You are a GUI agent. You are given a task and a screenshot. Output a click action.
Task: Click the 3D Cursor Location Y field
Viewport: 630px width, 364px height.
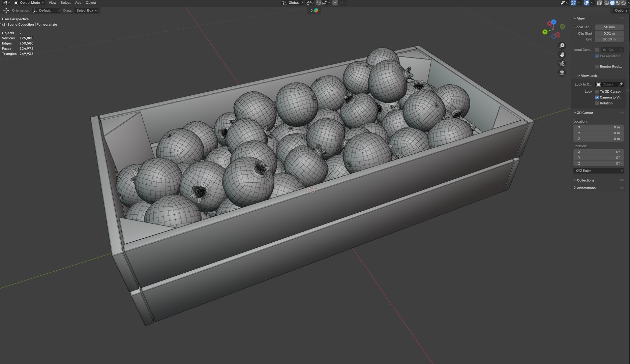click(598, 133)
